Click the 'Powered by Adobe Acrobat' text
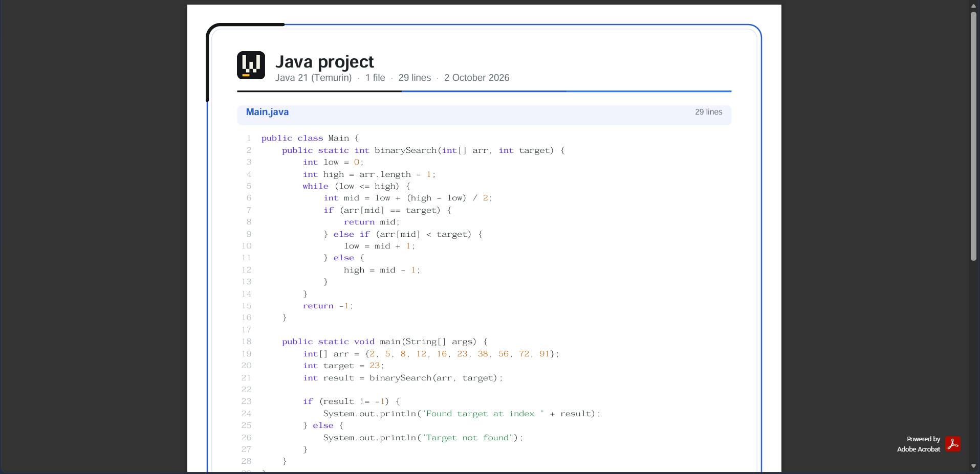 point(919,444)
